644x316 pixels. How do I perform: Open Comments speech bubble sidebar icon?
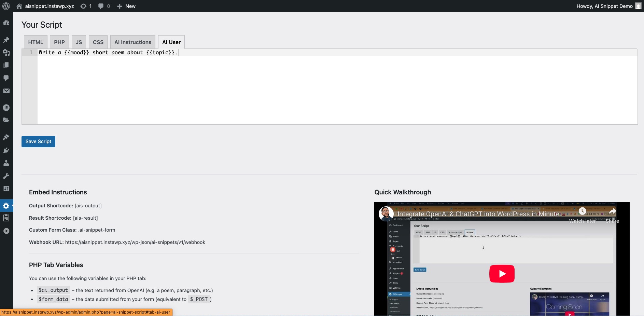coord(6,78)
